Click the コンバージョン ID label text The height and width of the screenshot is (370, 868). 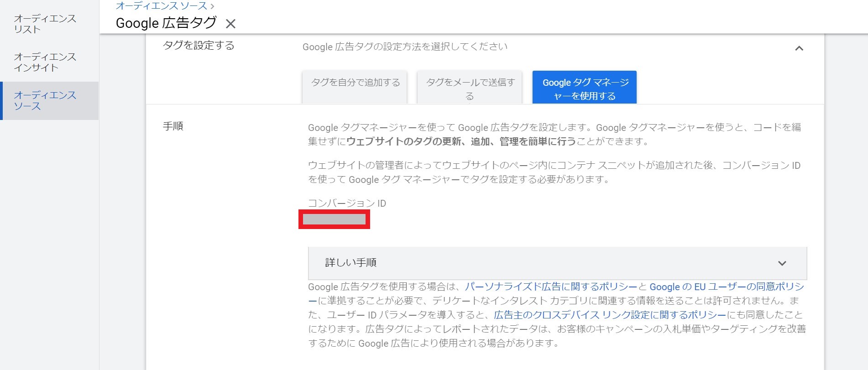pos(347,203)
